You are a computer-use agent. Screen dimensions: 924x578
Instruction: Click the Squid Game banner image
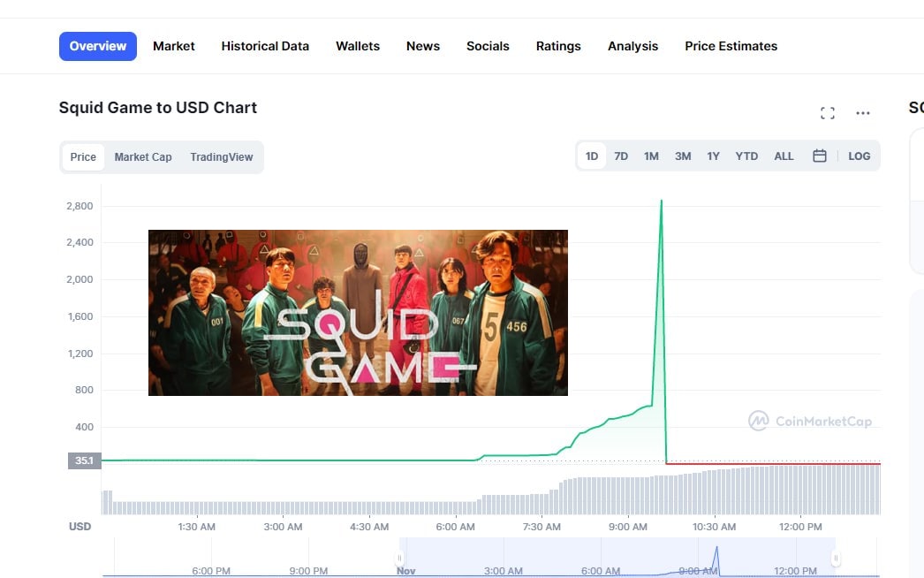pyautogui.click(x=359, y=313)
